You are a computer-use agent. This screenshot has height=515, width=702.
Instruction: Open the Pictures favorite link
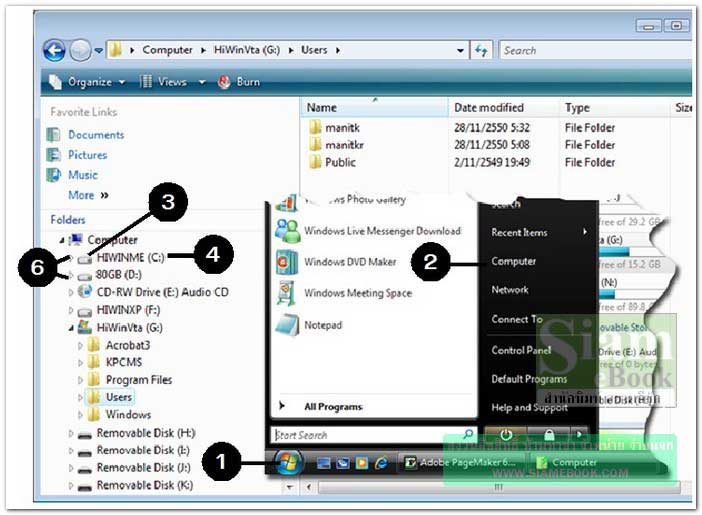(87, 155)
